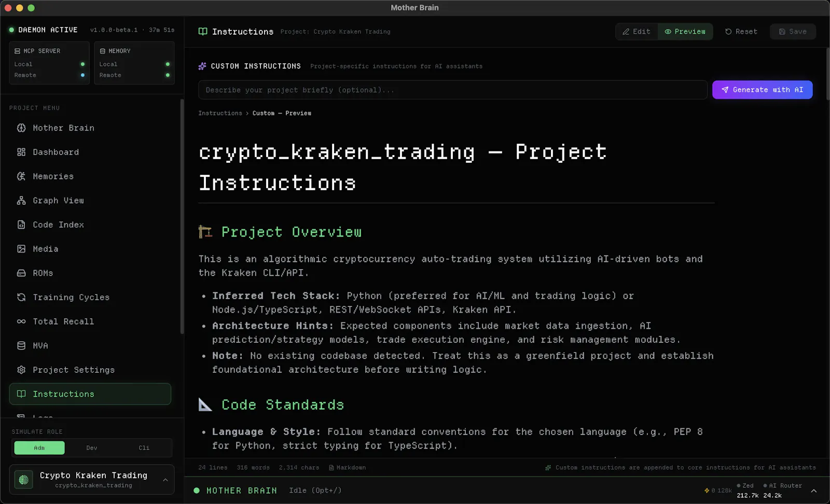The width and height of the screenshot is (830, 504).
Task: Click the MVA database icon
Action: click(x=21, y=346)
